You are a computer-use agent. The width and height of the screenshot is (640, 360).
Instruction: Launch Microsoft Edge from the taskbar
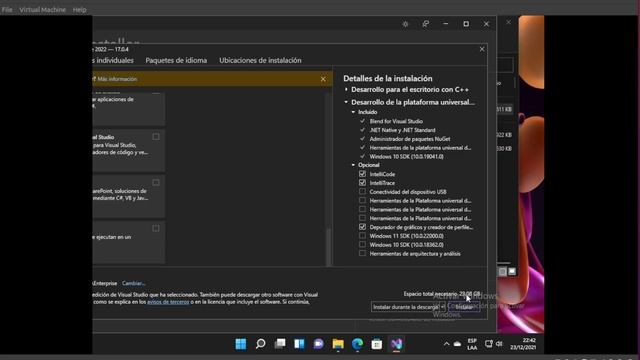pos(358,344)
